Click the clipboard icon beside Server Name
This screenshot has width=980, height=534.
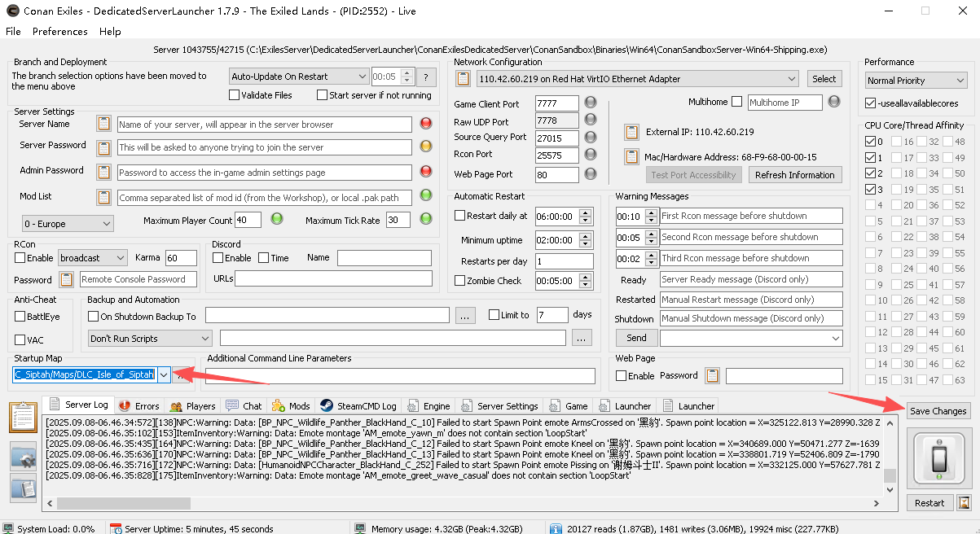(x=103, y=125)
